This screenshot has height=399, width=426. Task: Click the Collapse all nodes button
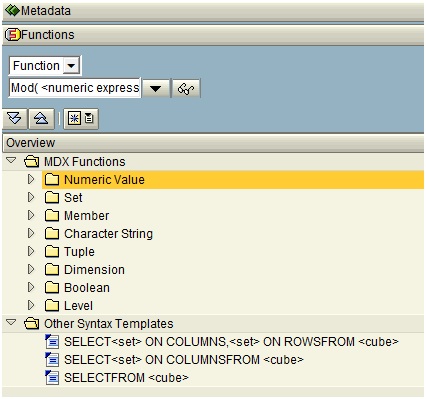[41, 118]
